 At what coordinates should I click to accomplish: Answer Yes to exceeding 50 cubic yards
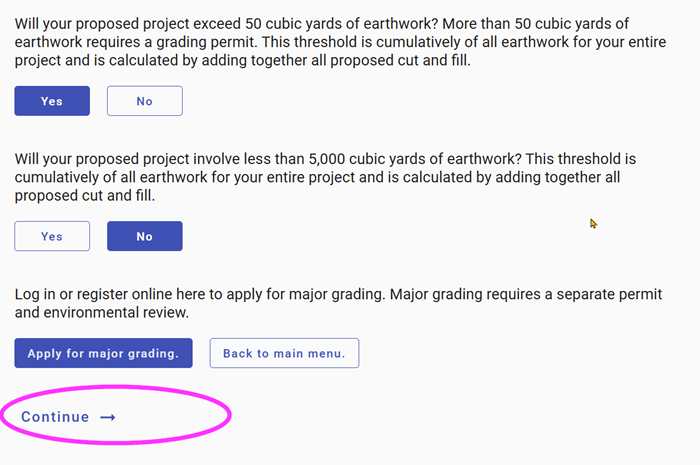coord(52,101)
